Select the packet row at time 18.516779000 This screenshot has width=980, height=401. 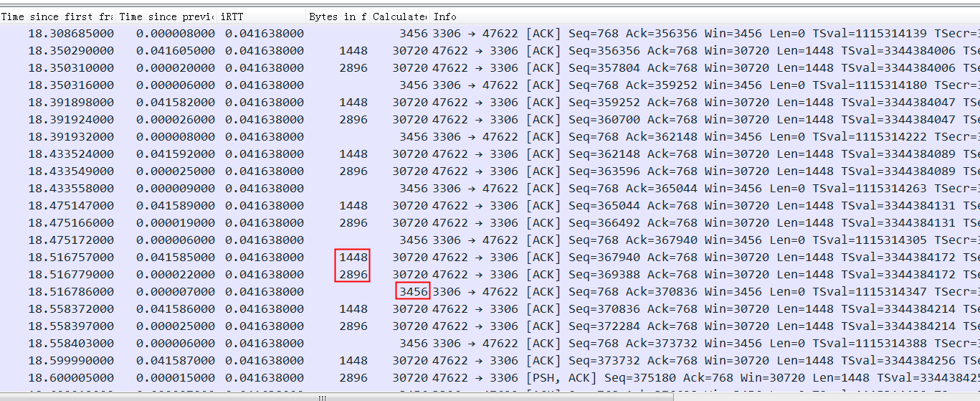[490, 275]
